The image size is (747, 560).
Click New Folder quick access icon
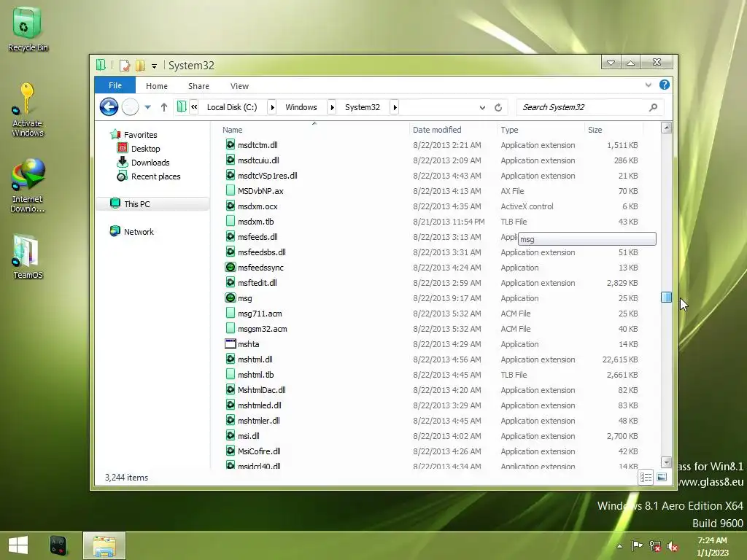tap(140, 65)
